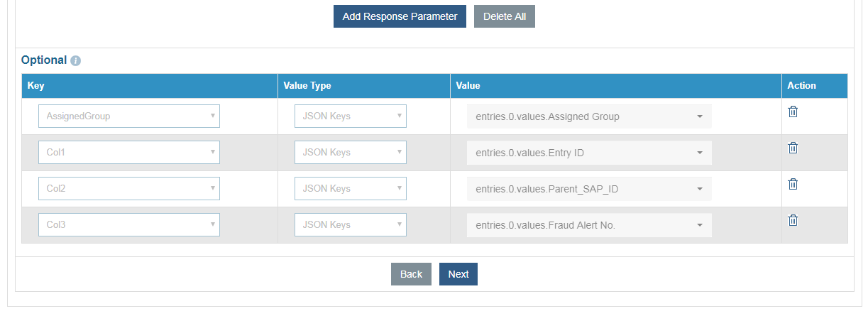Change Value Type in the Col1 row
Image resolution: width=868 pixels, height=316 pixels.
click(351, 152)
